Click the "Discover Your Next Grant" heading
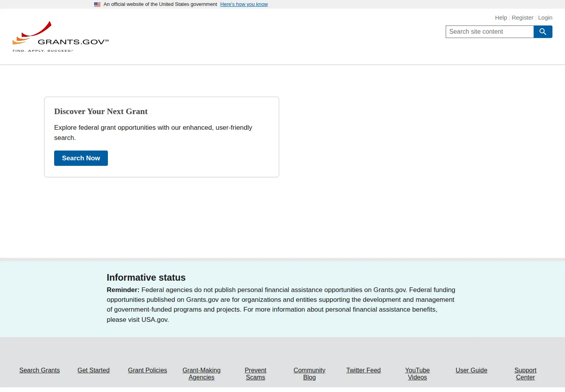The width and height of the screenshot is (565, 392). click(x=101, y=111)
